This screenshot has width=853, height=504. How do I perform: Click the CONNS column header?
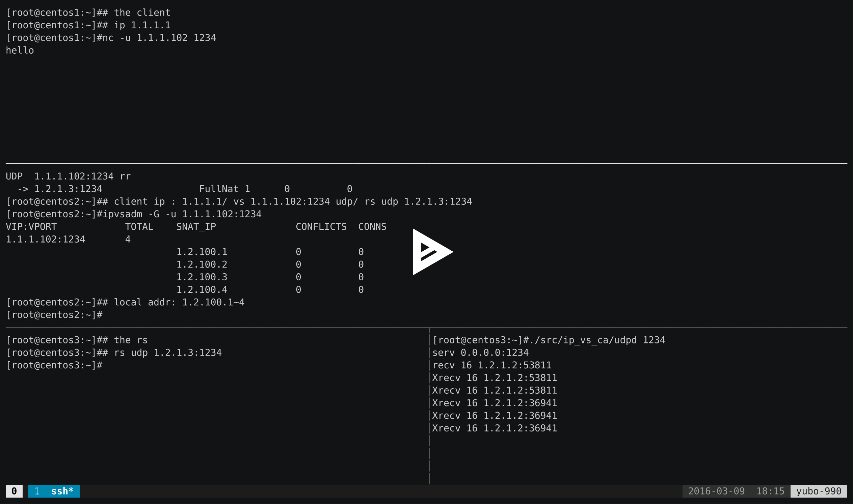[372, 226]
